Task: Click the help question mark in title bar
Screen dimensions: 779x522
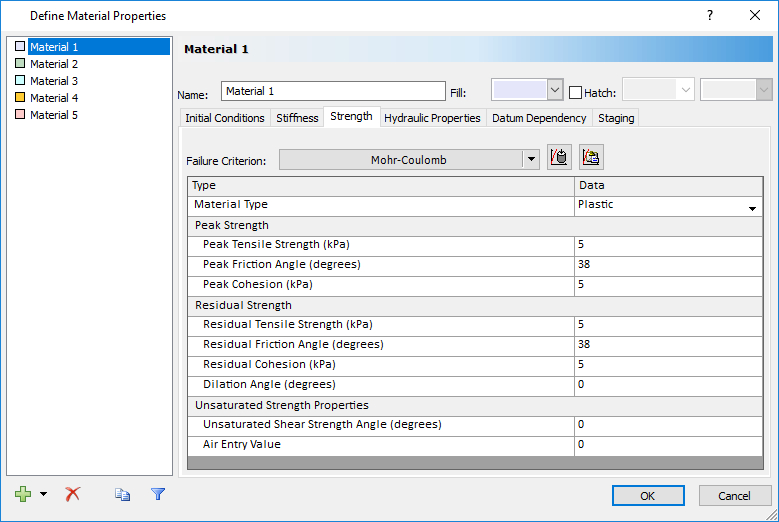Action: tap(709, 15)
